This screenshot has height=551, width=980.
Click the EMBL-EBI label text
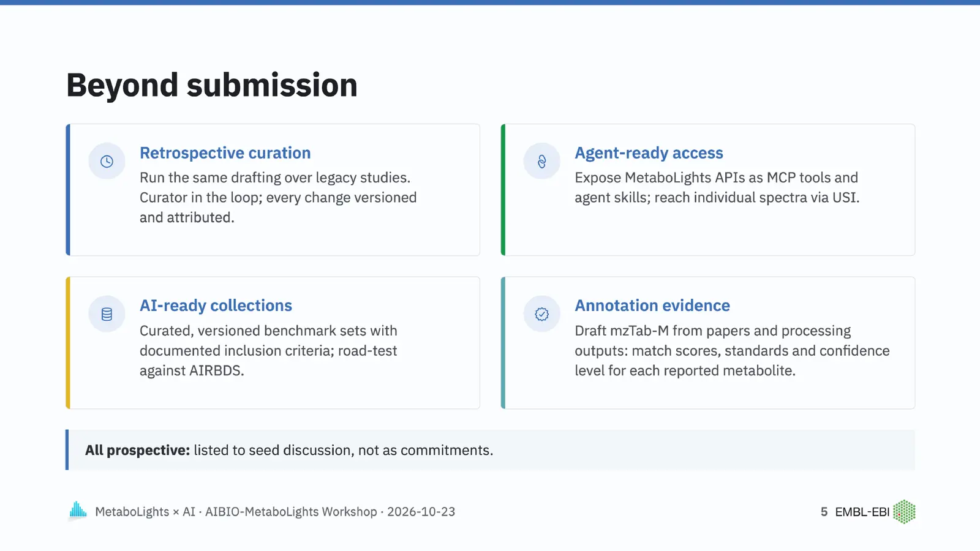coord(862,512)
